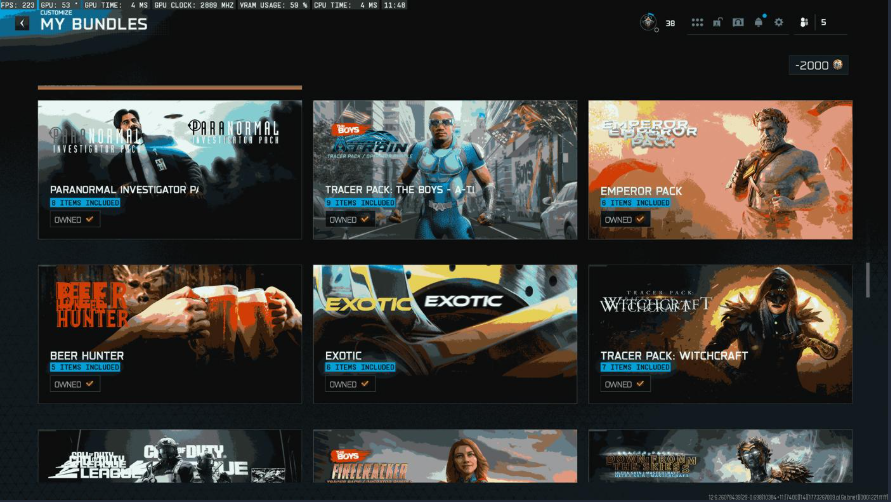Viewport: 891px width, 502px height.
Task: Select the Tracer Pack: Witchcraft bundle card
Action: click(720, 334)
